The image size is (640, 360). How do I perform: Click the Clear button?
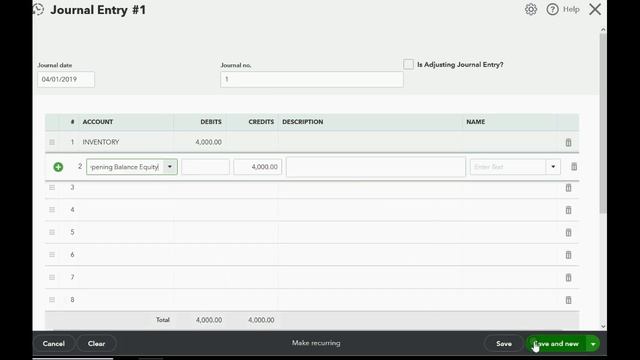pyautogui.click(x=96, y=344)
